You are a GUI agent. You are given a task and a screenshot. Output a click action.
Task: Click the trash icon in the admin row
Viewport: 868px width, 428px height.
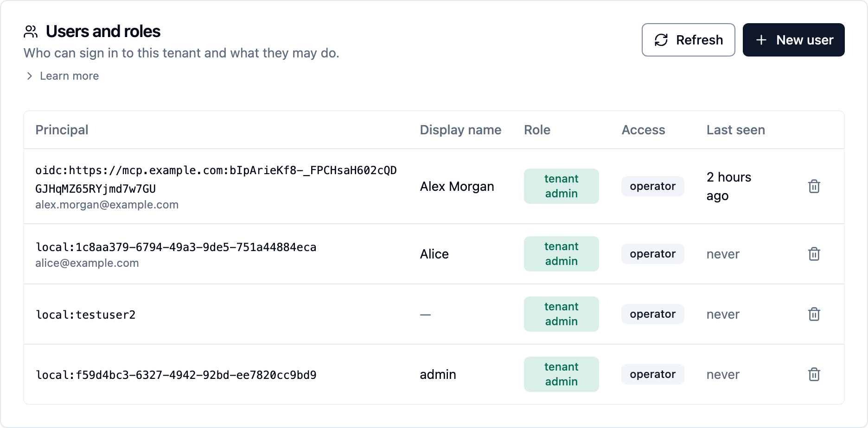(814, 374)
